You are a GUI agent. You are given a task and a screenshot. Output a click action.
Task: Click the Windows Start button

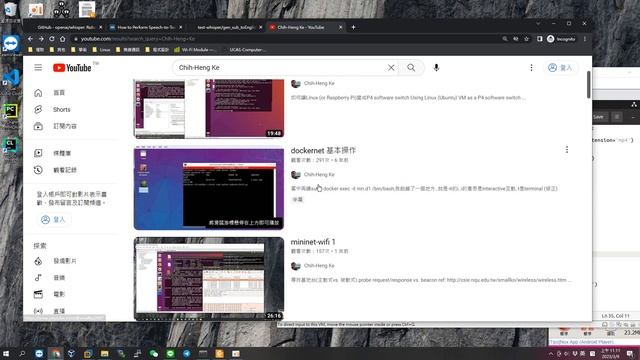click(6, 353)
